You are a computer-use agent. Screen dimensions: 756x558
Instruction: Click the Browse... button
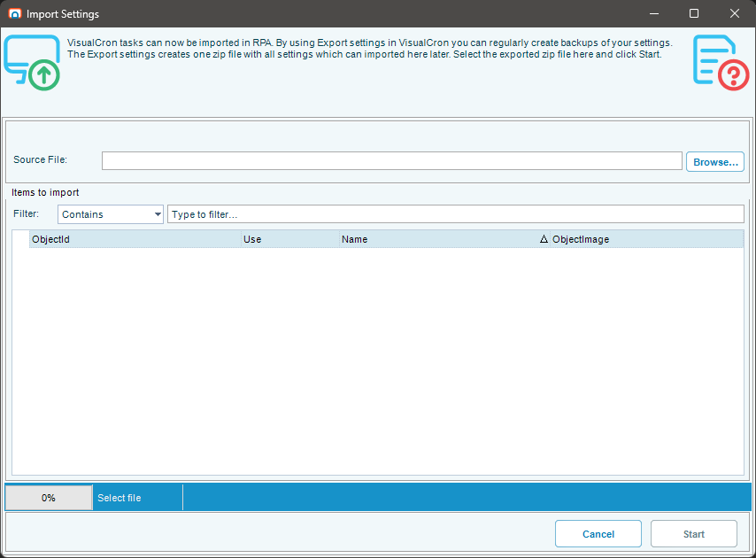715,162
